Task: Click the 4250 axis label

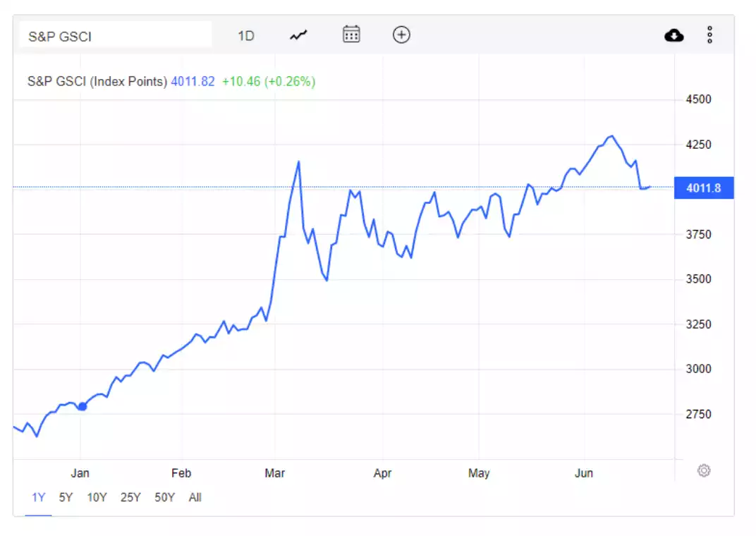Action: tap(698, 145)
